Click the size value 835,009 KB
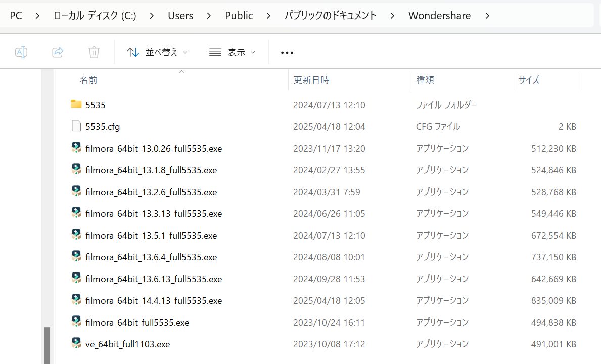Image resolution: width=601 pixels, height=364 pixels. tap(553, 301)
